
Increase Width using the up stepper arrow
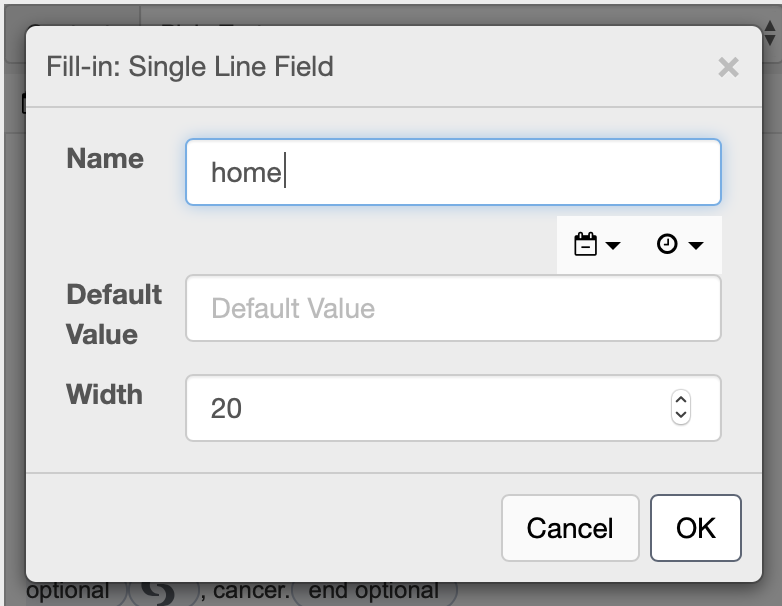tap(681, 400)
